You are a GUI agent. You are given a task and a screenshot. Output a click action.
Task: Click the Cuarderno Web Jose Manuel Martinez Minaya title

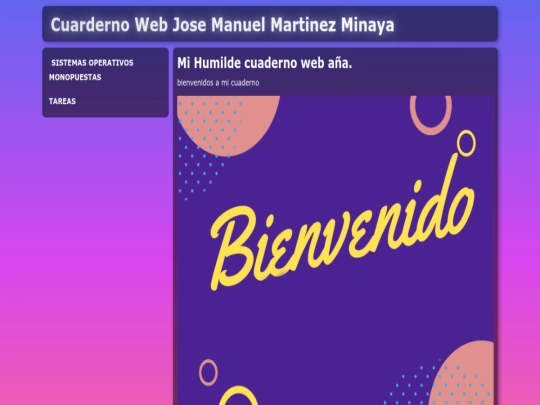coord(222,25)
